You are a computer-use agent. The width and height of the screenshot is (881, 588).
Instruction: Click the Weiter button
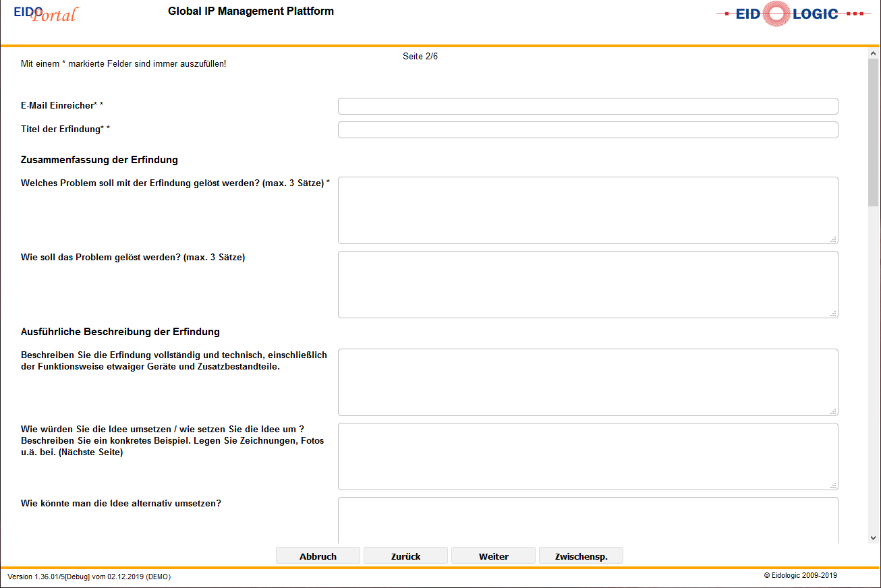point(493,556)
